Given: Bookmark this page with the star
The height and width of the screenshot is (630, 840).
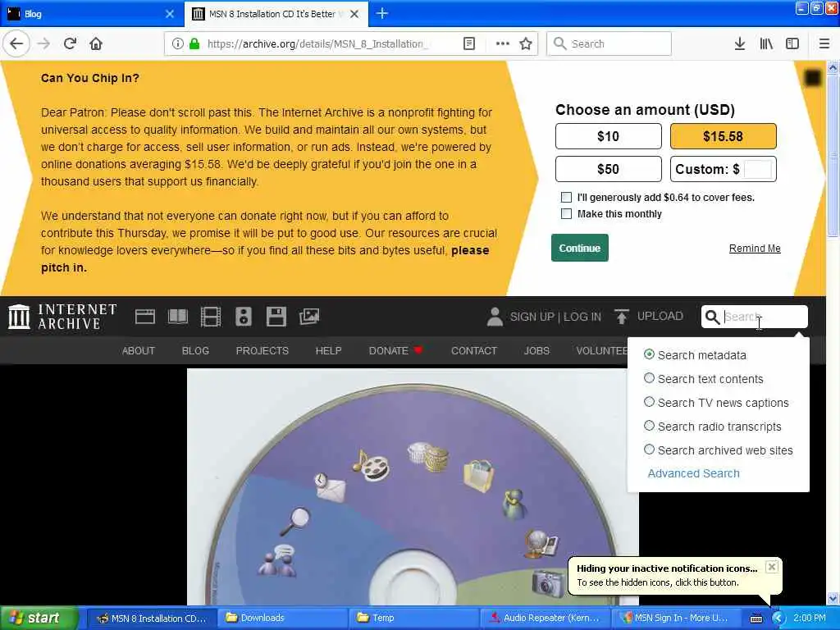Looking at the screenshot, I should pyautogui.click(x=526, y=43).
